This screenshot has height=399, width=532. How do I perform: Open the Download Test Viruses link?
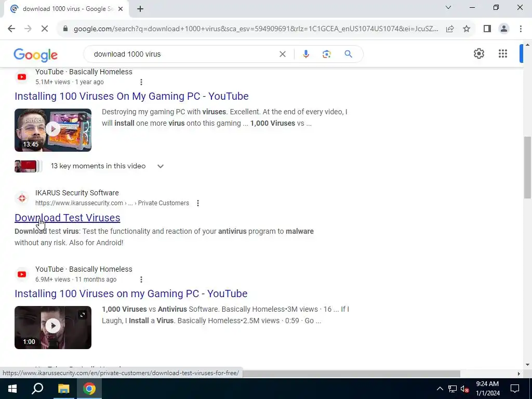pyautogui.click(x=67, y=218)
